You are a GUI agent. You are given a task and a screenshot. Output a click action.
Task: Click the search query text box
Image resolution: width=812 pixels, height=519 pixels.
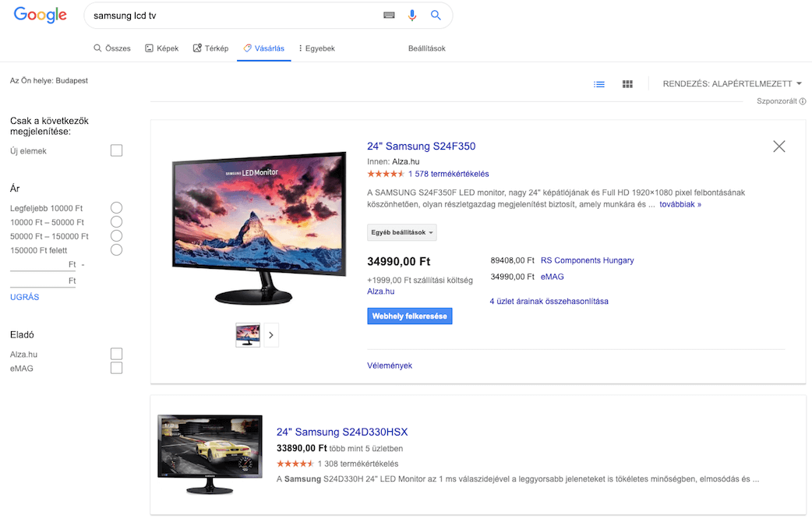point(233,16)
